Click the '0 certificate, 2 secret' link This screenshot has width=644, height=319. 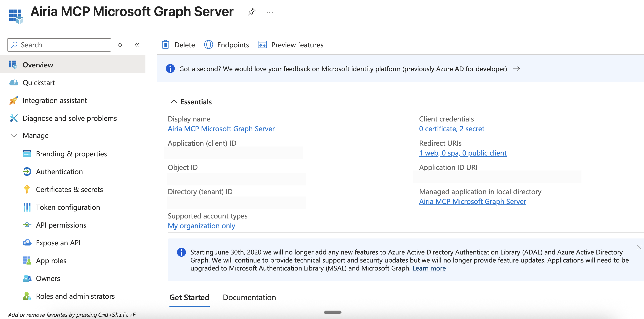pos(451,129)
